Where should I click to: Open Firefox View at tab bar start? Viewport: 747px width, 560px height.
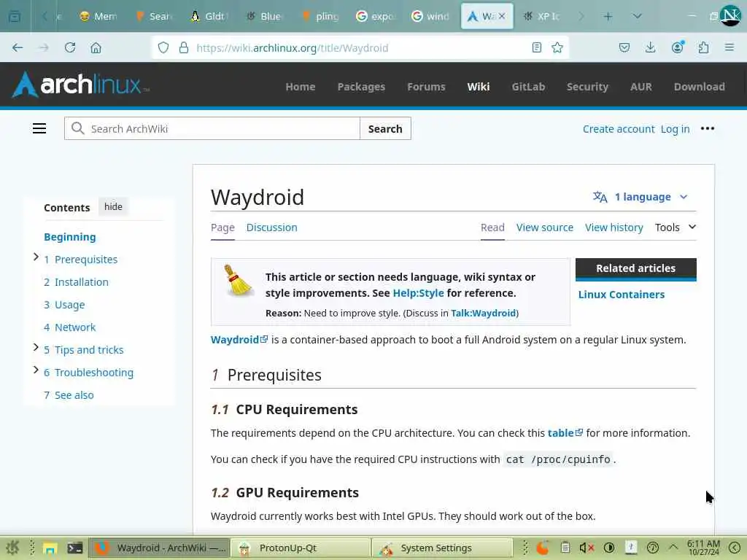(x=15, y=17)
